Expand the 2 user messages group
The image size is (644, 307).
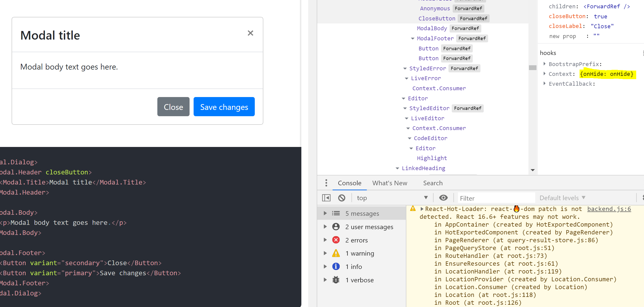[325, 227]
